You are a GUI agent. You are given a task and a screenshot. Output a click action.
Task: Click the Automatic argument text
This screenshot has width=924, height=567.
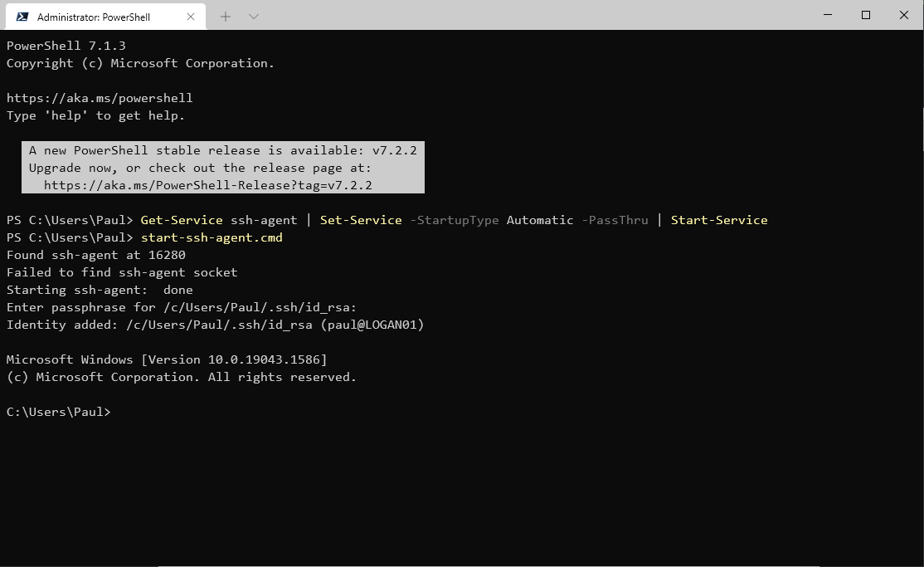[x=540, y=220]
